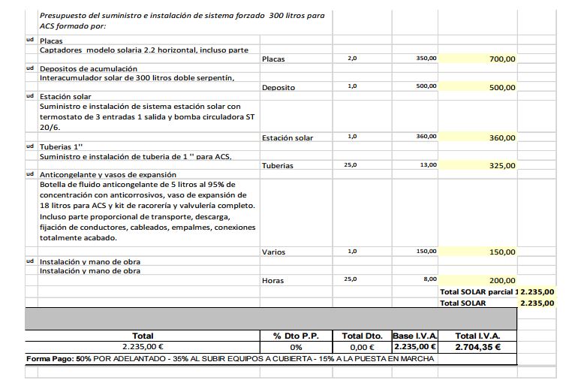584x392 pixels.
Task: Select the Estación solar total 360,00
Action: coord(477,137)
